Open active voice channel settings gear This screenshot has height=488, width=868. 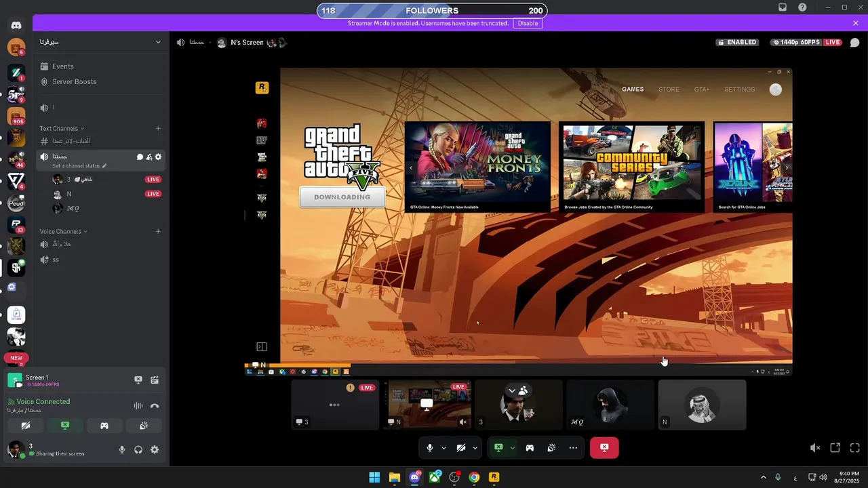pyautogui.click(x=158, y=157)
